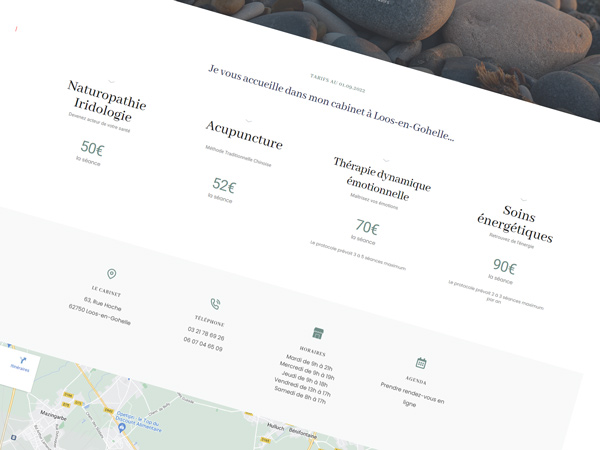The height and width of the screenshot is (450, 600).
Task: Click the Acupuncture heading
Action: click(244, 135)
